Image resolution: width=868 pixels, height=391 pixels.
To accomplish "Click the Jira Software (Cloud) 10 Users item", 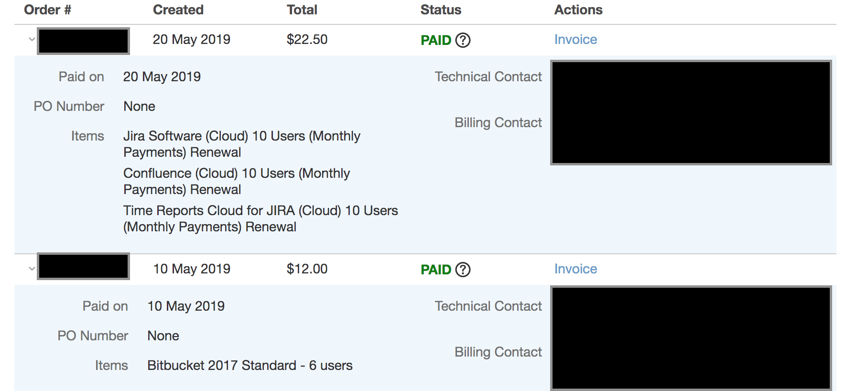I will tap(242, 144).
